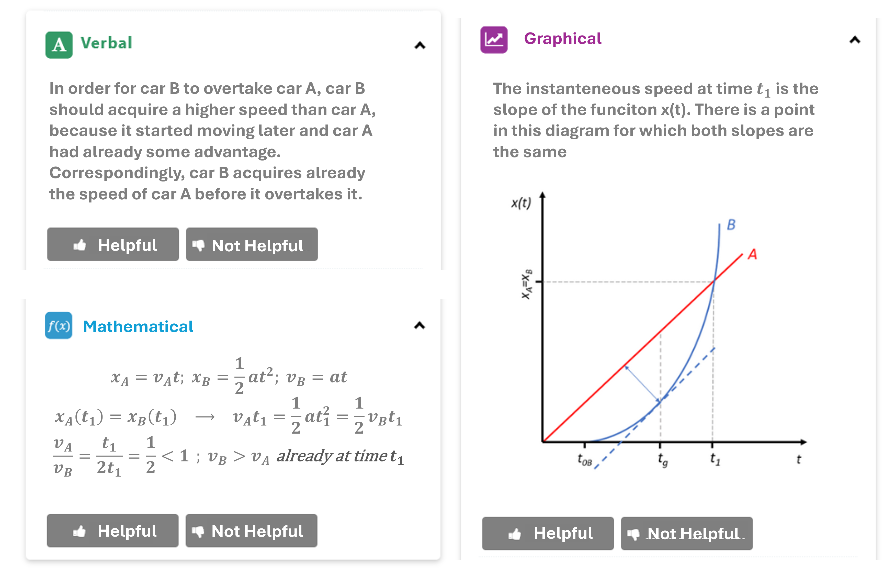Viewport: 895px width, 588px height.
Task: Click the thumbs-up icon in Mathematical's Helpful button
Action: click(x=79, y=532)
